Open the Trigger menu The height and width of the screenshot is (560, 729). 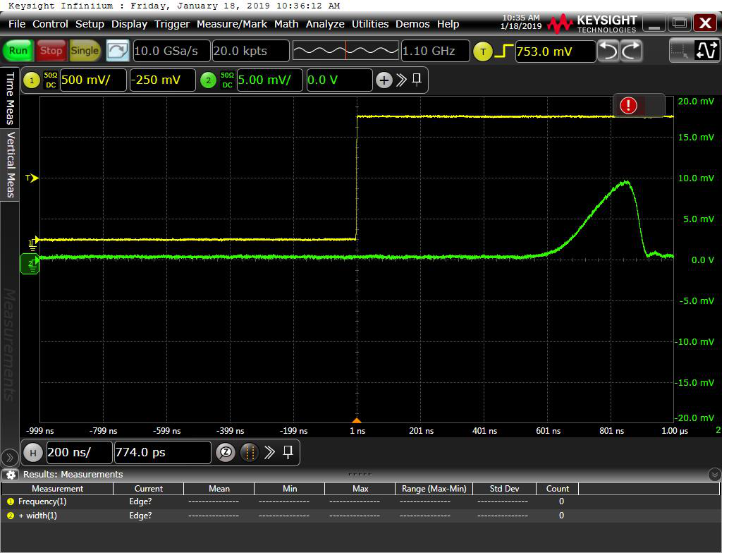click(x=172, y=24)
